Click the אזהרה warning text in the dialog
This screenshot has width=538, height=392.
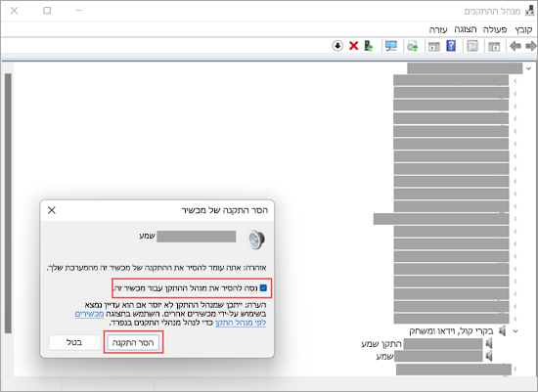[157, 268]
